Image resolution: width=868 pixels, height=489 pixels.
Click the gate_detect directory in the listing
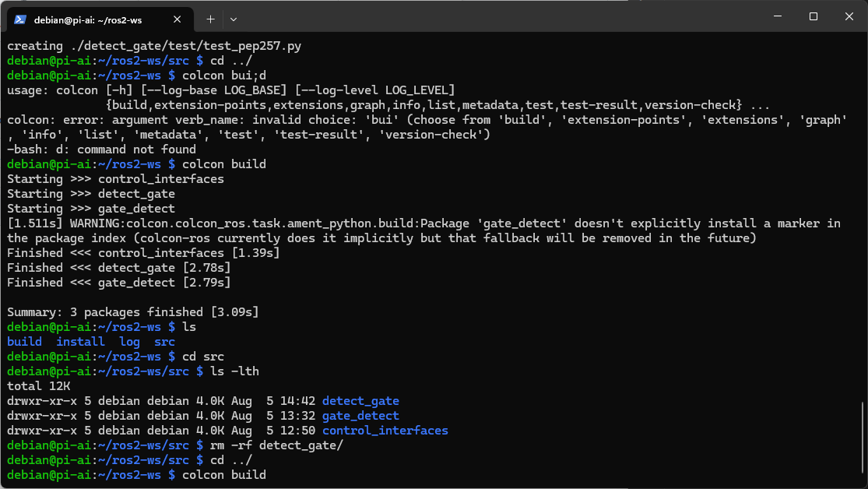(x=360, y=416)
